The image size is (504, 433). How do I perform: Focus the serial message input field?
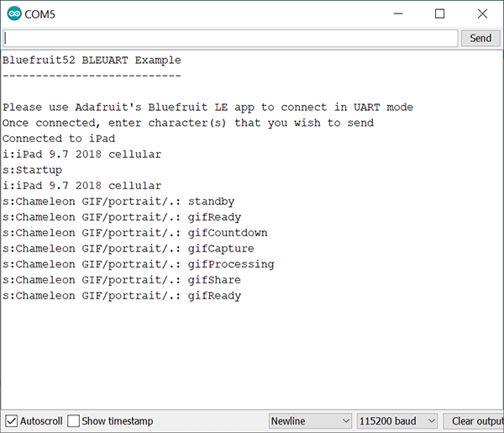[x=230, y=39]
